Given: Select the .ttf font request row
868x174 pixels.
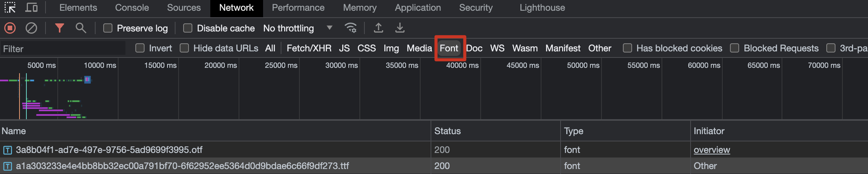Looking at the screenshot, I should click(x=182, y=166).
